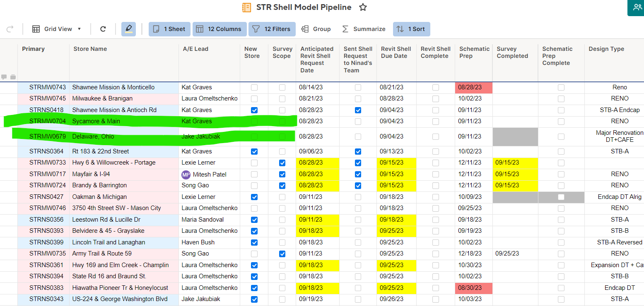Select cell Milwaukee & Branigan
Image resolution: width=644 pixels, height=306 pixels.
coord(124,98)
